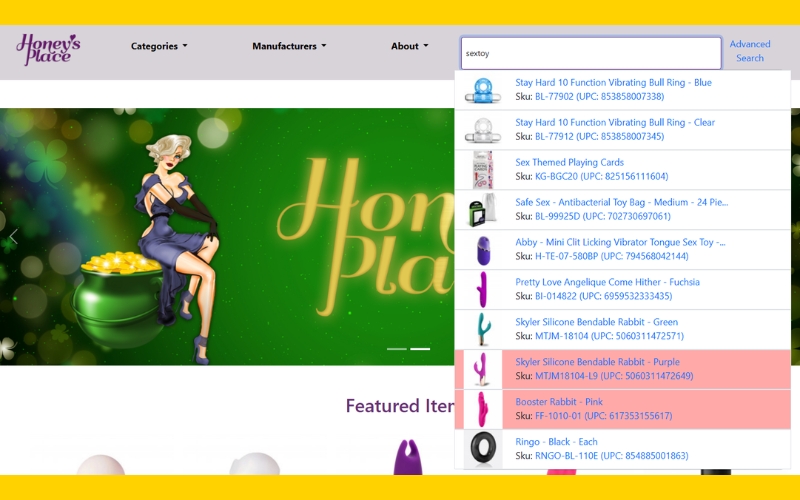Open Pretty Love Angelique Come Hither - Fuchsia
The width and height of the screenshot is (800, 500).
tap(622, 289)
